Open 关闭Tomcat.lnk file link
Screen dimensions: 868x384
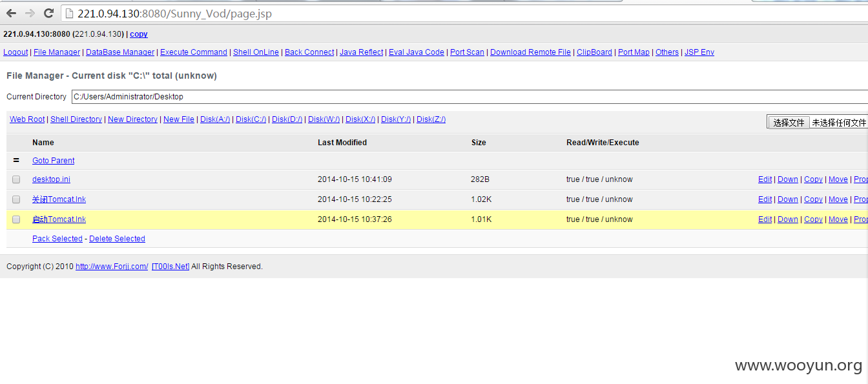tap(59, 199)
